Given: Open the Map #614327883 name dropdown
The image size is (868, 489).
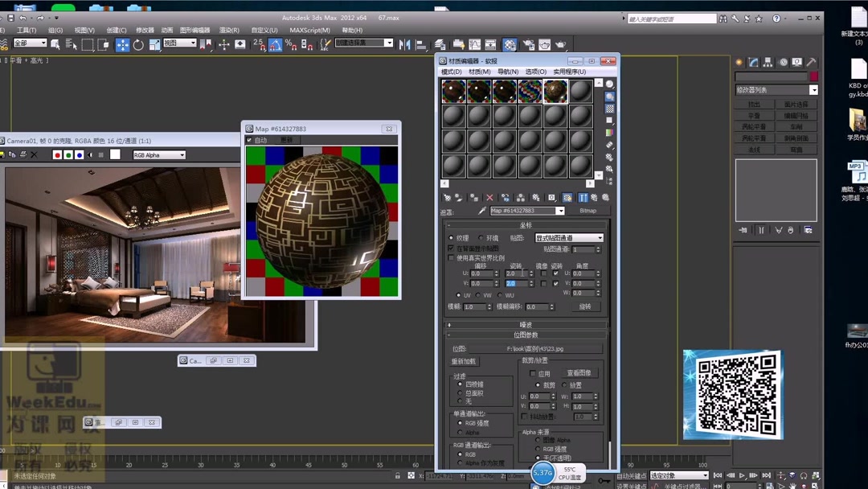Looking at the screenshot, I should [560, 211].
